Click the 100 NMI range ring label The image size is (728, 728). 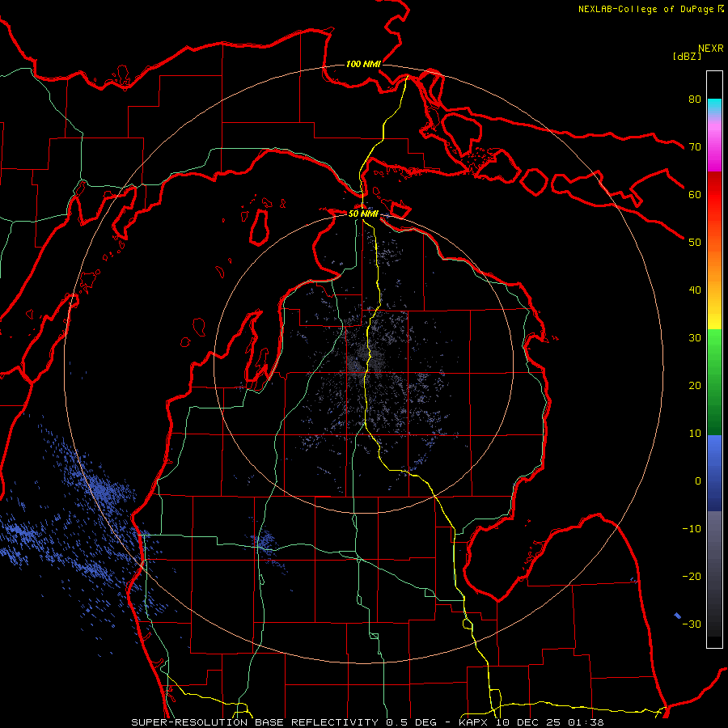point(363,64)
